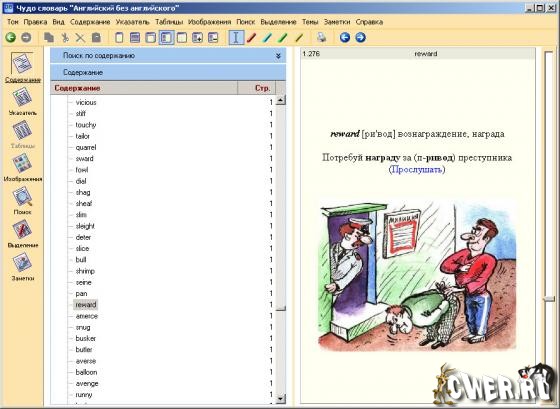This screenshot has height=409, width=560.
Task: Click the Прослушать link
Action: coord(417,169)
